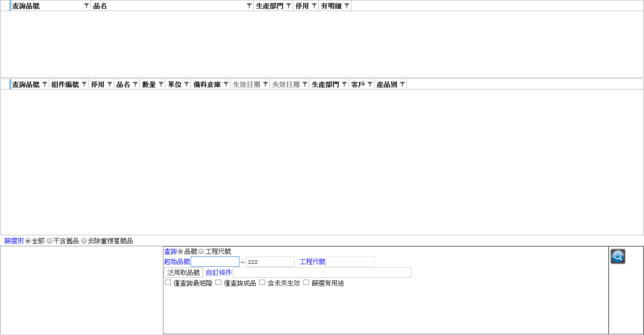Open filter for 失效日期 column
644x335 pixels.
pyautogui.click(x=305, y=84)
